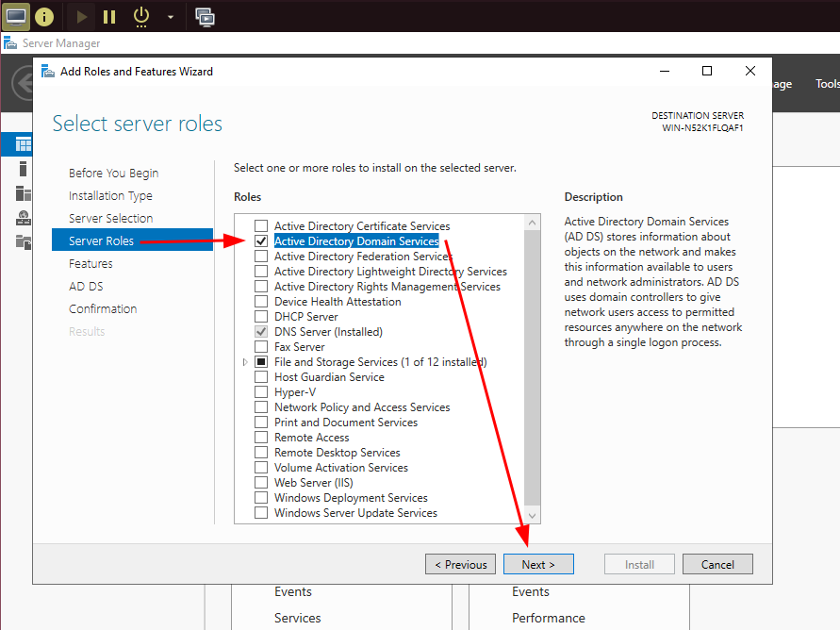Click the VM play button
The height and width of the screenshot is (630, 840).
click(81, 17)
